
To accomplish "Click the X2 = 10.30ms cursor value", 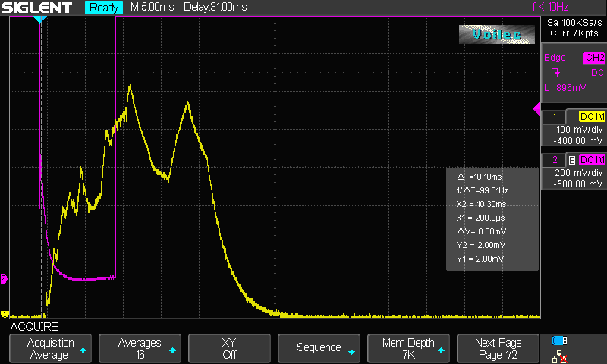I will click(x=481, y=204).
